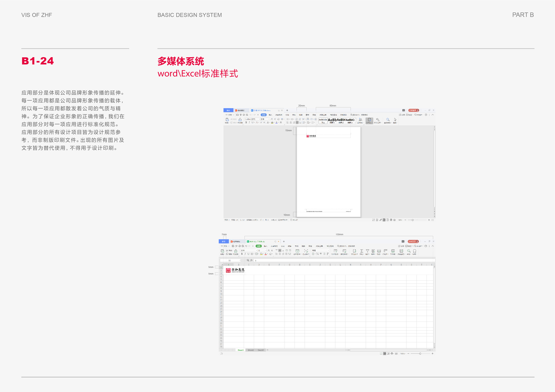Click Merge and Center in Excel
This screenshot has height=392, width=555.
tap(297, 252)
